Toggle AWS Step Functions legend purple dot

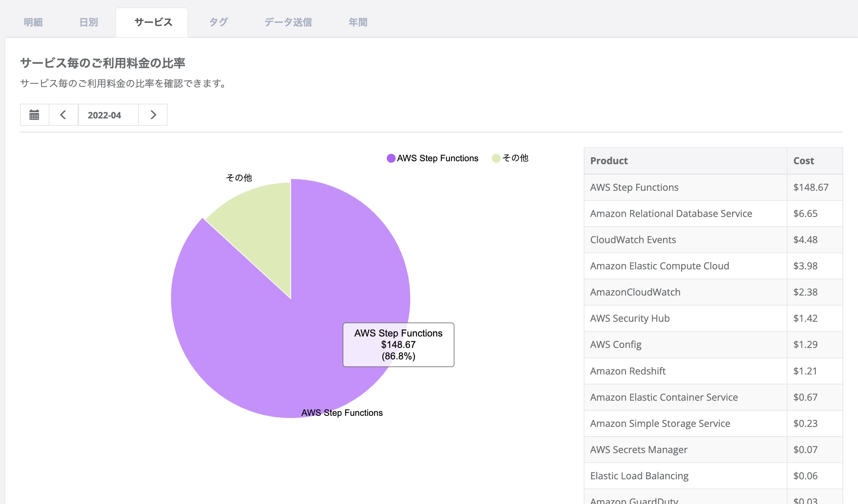[x=391, y=158]
